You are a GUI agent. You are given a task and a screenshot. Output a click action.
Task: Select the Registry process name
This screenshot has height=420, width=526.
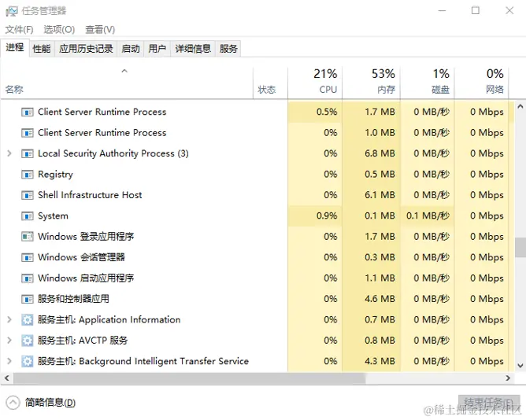point(55,175)
